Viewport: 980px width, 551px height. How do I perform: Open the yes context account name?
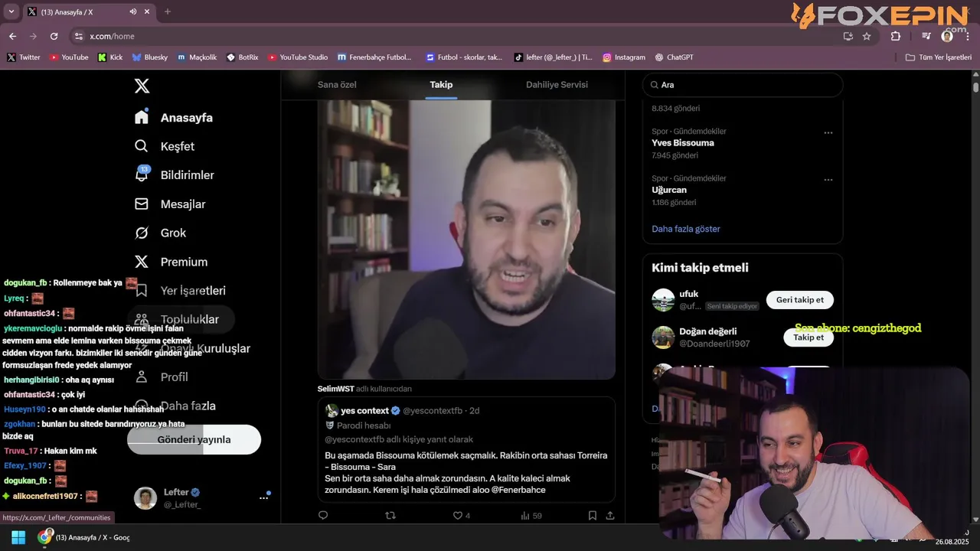coord(364,411)
